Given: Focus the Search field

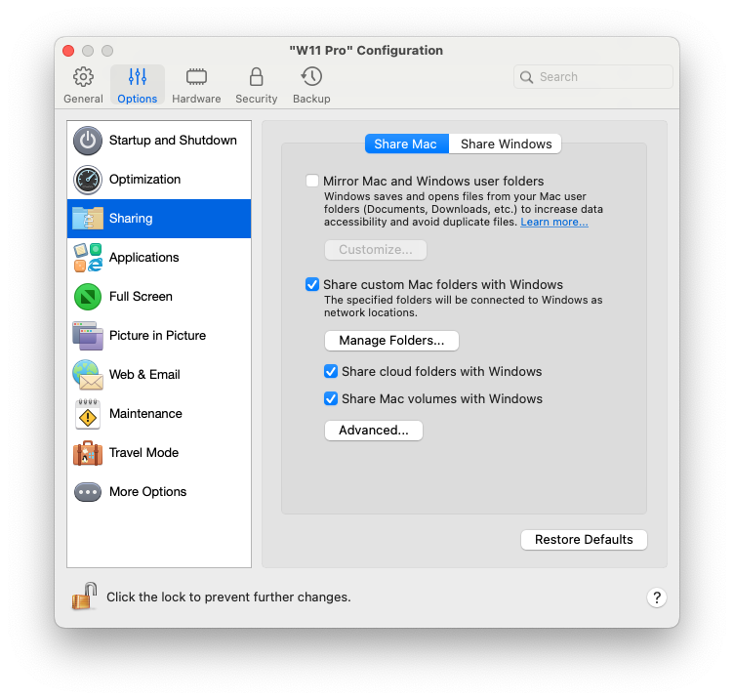Looking at the screenshot, I should [593, 77].
